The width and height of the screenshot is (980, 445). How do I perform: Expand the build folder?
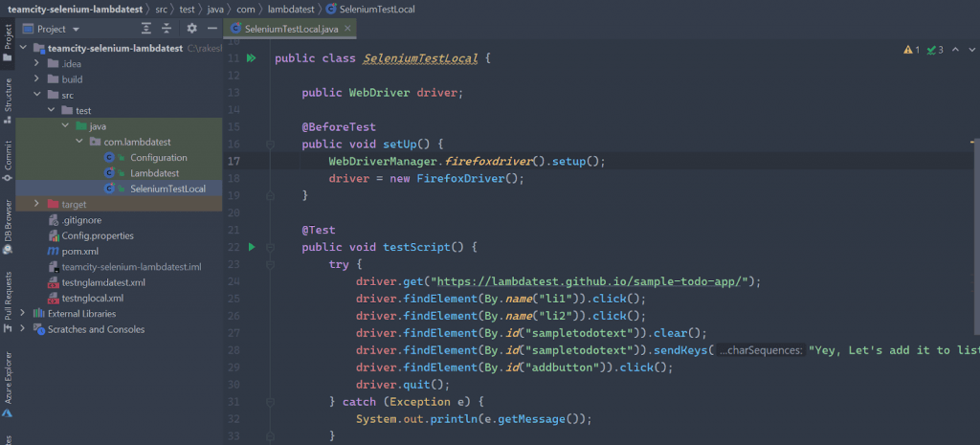tap(36, 79)
